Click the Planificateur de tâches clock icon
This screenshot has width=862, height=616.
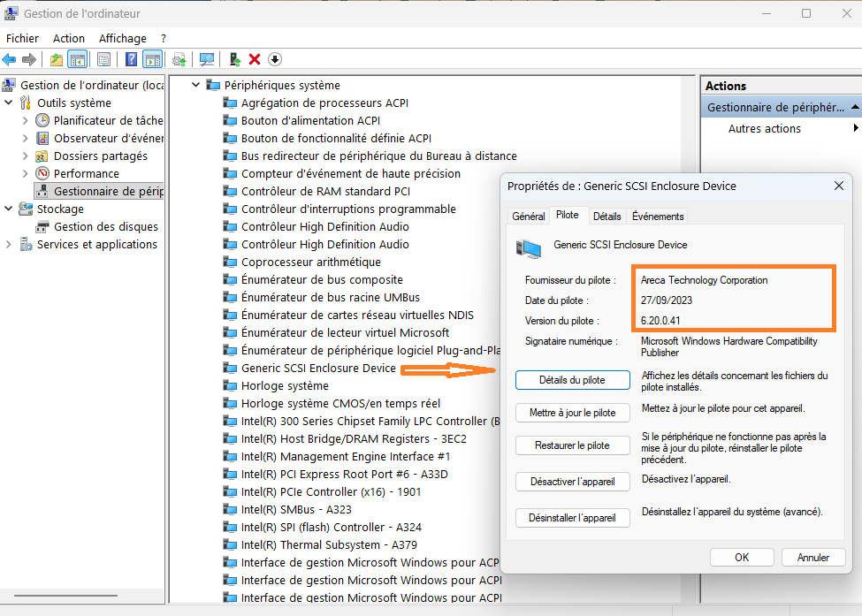[x=42, y=120]
